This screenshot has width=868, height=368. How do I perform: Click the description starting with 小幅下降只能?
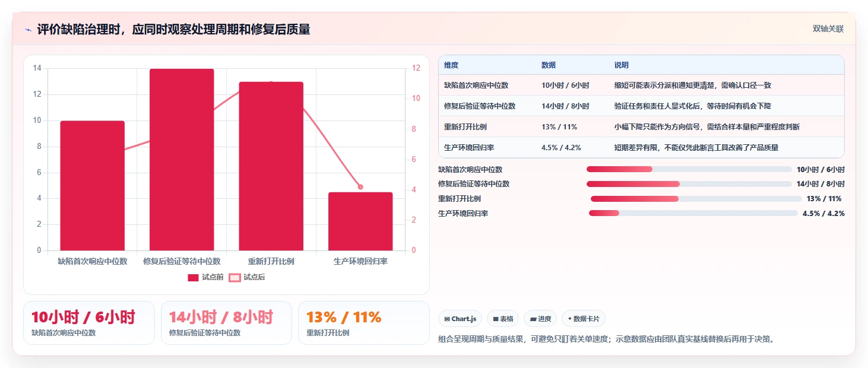pyautogui.click(x=707, y=127)
